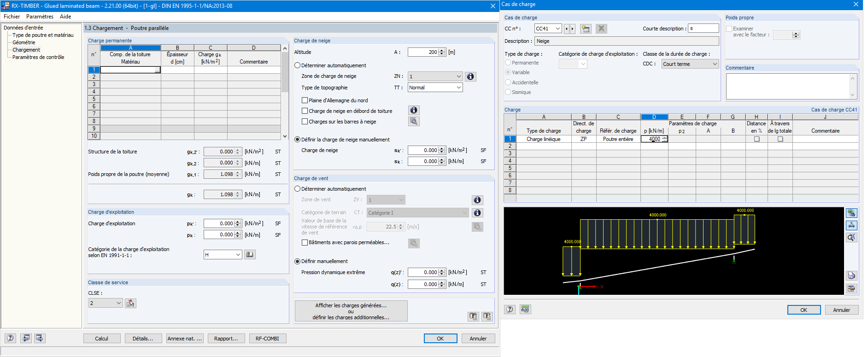Check 'Charges sur les barres à neige'

point(305,122)
